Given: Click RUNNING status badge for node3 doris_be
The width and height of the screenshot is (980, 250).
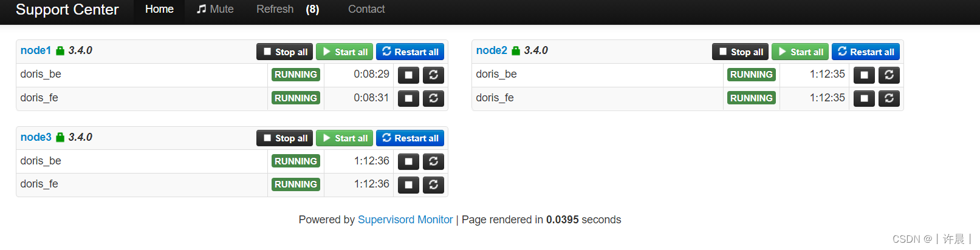Looking at the screenshot, I should (296, 161).
